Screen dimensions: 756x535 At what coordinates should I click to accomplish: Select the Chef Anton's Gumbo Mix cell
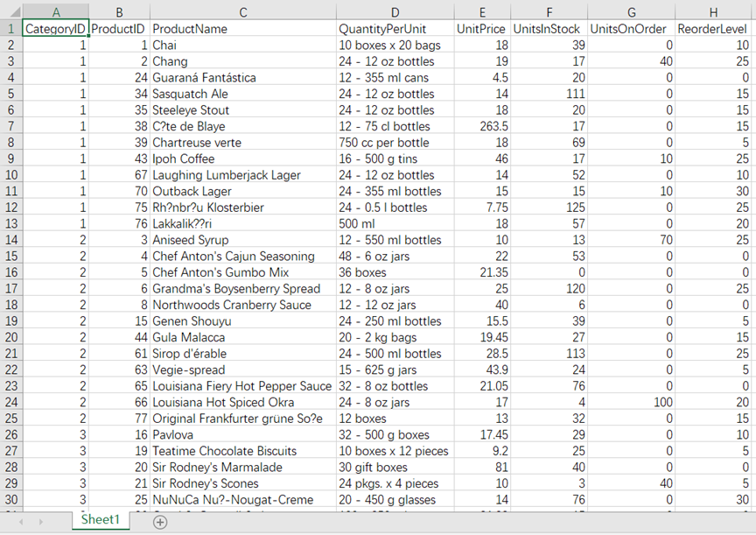[242, 272]
